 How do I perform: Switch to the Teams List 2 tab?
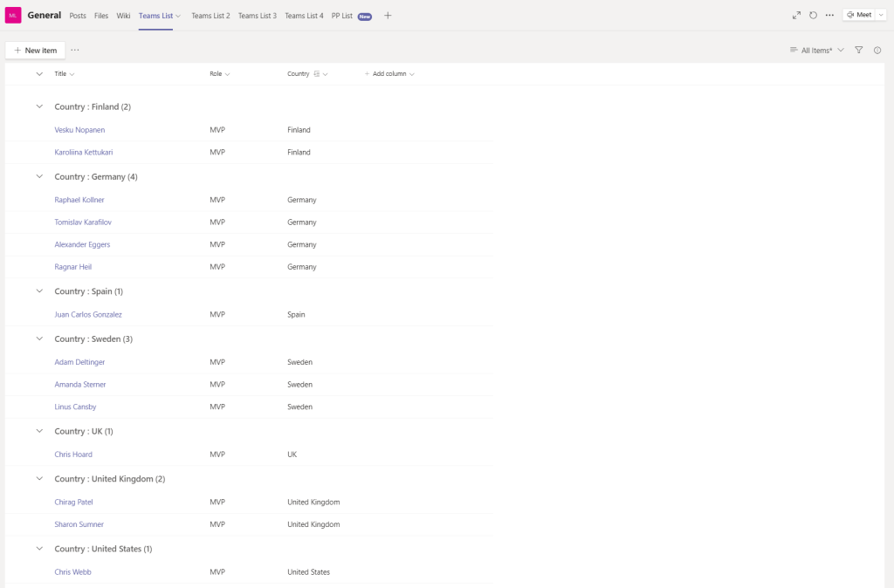tap(210, 16)
